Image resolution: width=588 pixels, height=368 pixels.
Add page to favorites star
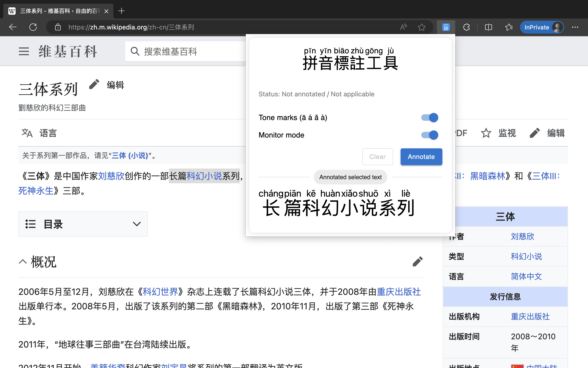(421, 27)
